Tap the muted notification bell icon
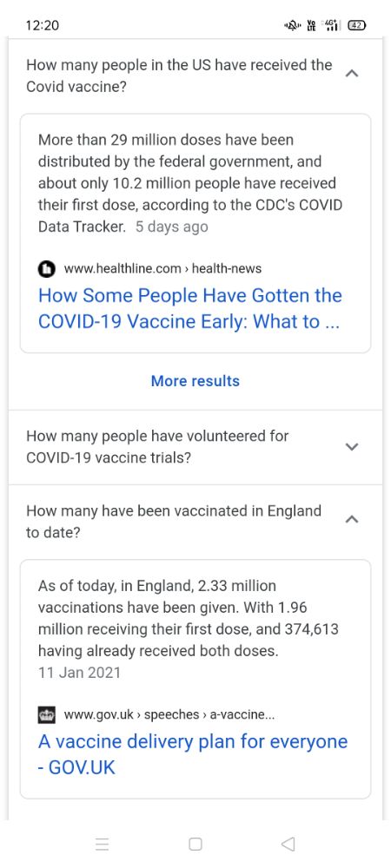391x868 pixels. (x=292, y=25)
